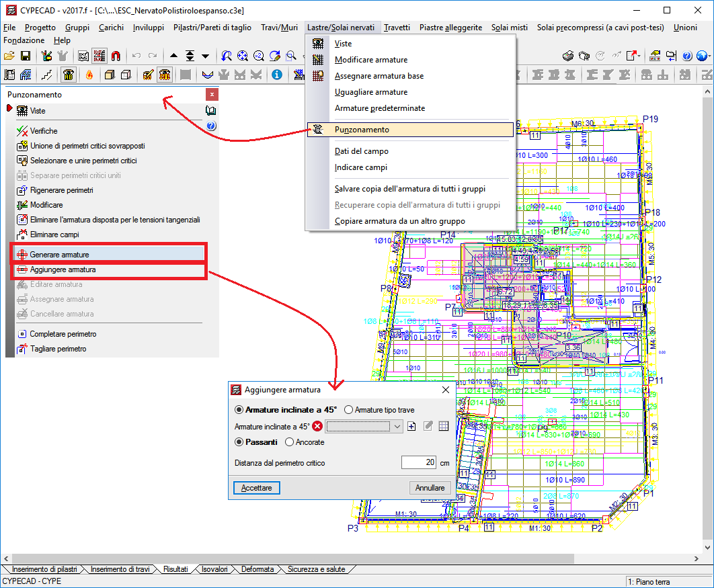Click the blue help question mark toolbar icon

[x=687, y=56]
